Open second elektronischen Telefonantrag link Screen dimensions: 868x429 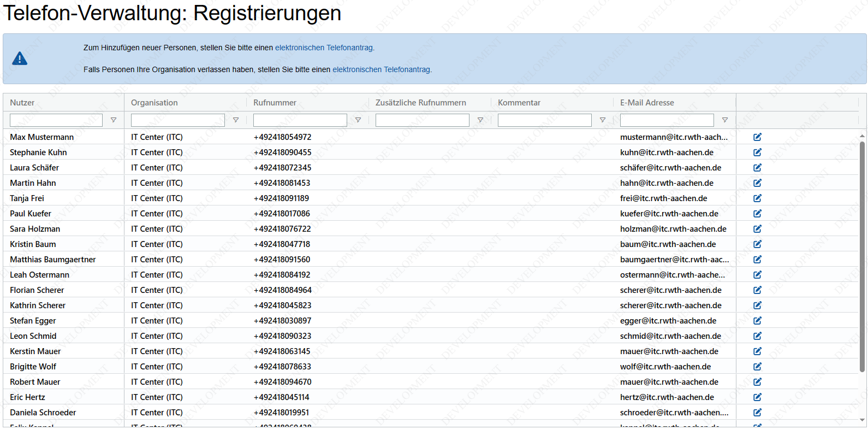pos(382,70)
